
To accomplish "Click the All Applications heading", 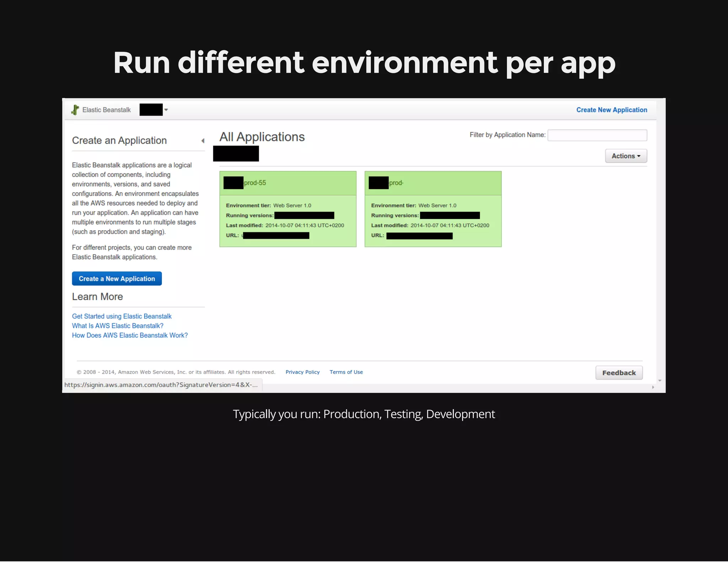I will click(x=262, y=137).
